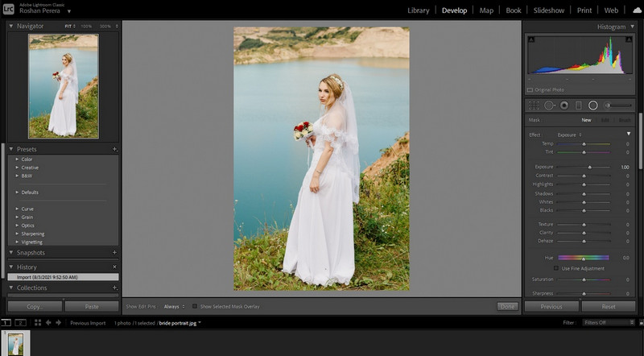Select the Red Eye Correction tool
The width and height of the screenshot is (644, 356).
[564, 106]
